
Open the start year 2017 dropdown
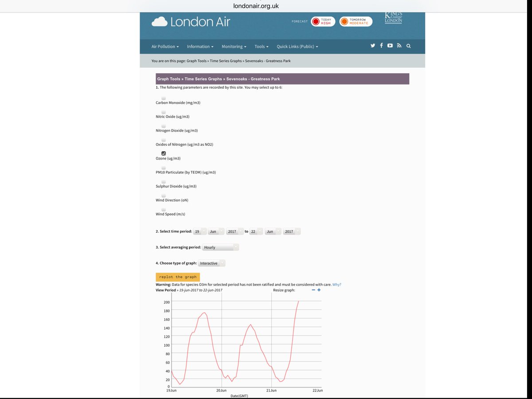click(x=235, y=231)
